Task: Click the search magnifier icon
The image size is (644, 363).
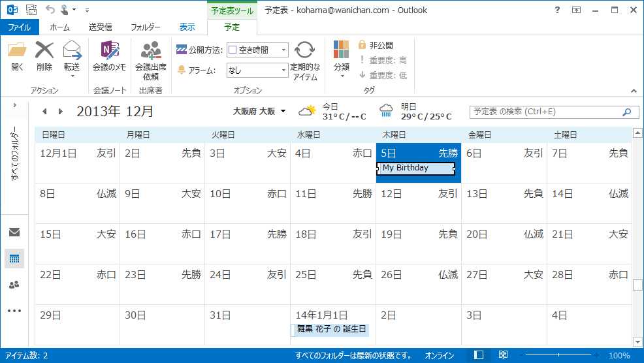Action: (x=627, y=112)
